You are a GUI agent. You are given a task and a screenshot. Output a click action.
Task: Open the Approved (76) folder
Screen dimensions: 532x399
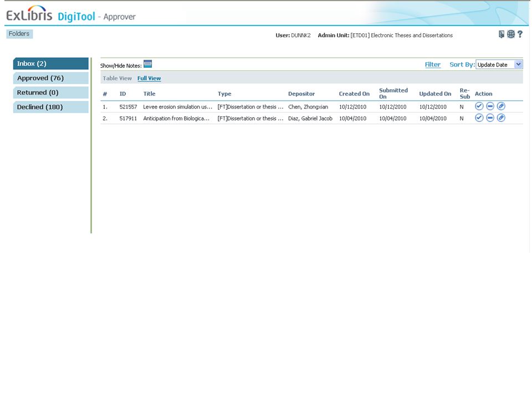(x=51, y=78)
